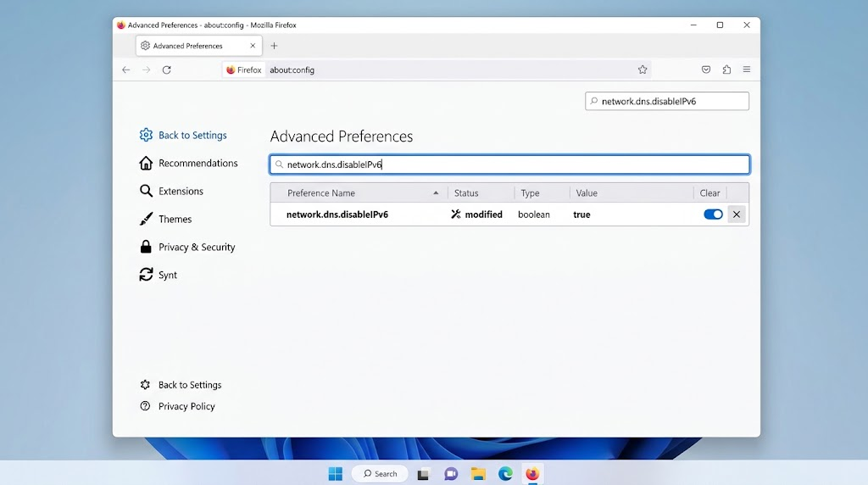Screen dimensions: 868x485
Task: Click the Extensions magnifier icon in sidebar
Action: [x=146, y=191]
